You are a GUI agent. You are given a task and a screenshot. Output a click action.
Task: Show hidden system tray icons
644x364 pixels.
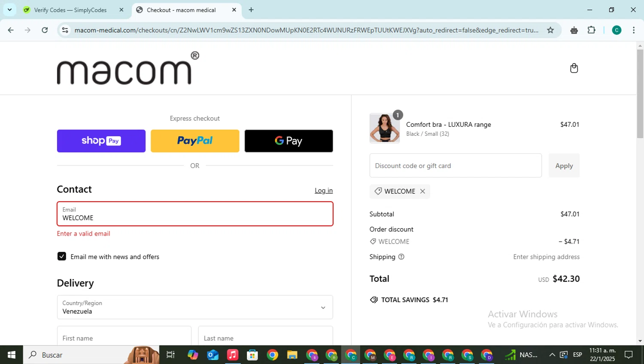point(552,355)
